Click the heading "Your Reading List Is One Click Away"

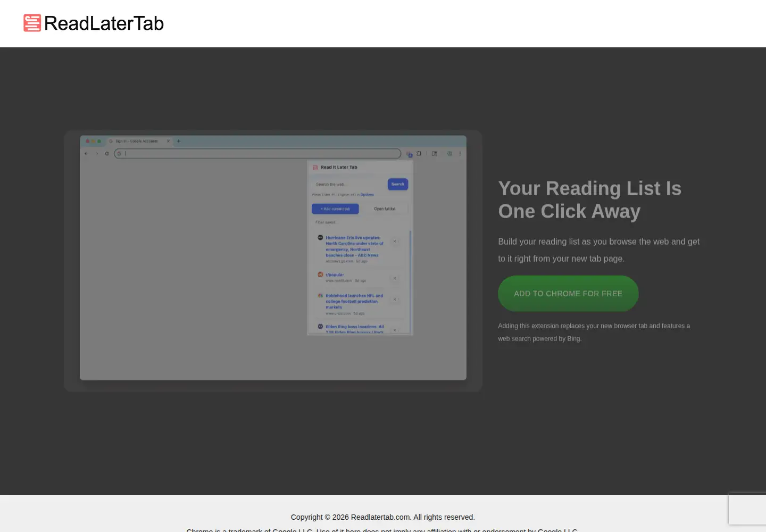590,199
